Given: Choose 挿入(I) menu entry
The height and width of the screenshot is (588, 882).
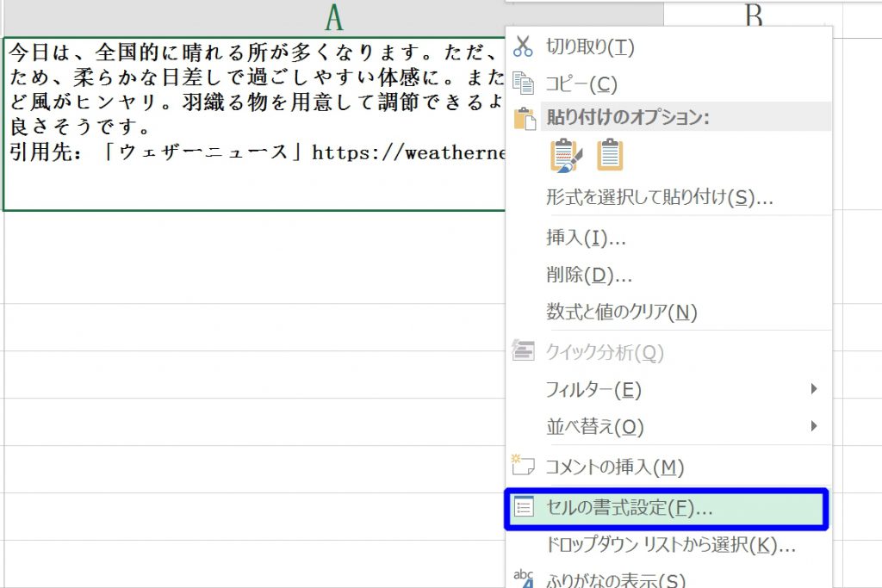Looking at the screenshot, I should 586,238.
